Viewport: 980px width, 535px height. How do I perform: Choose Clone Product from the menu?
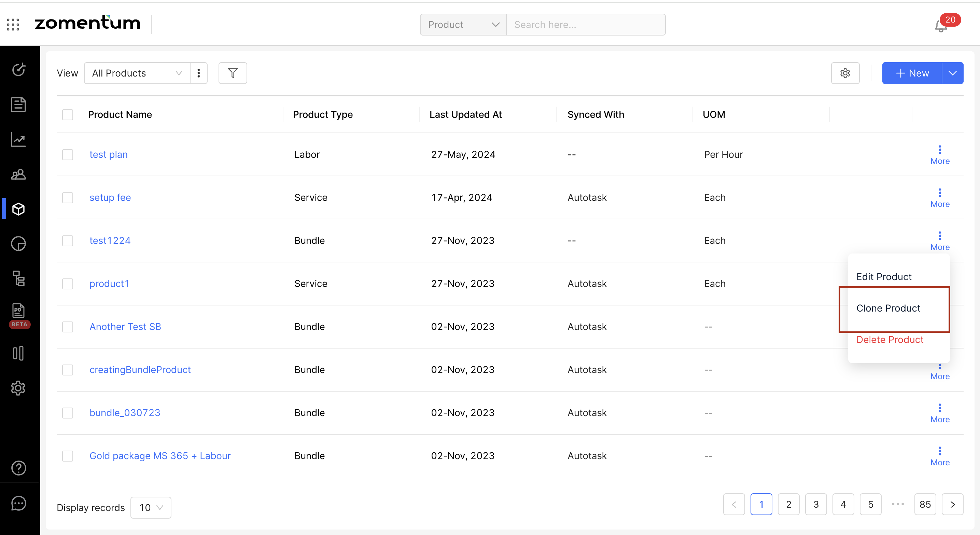click(x=888, y=308)
